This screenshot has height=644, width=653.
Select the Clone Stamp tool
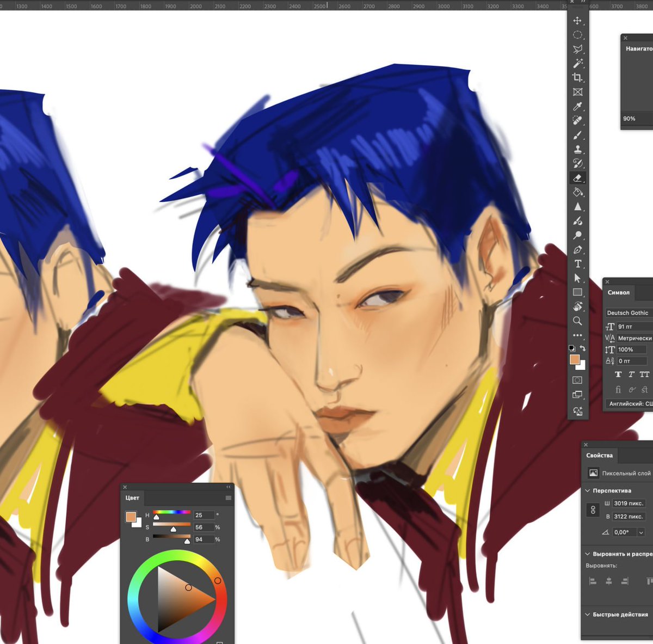(578, 149)
